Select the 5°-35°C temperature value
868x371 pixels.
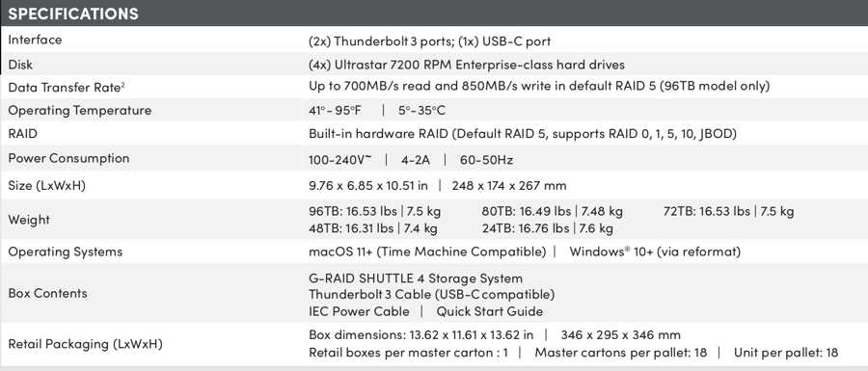pos(421,111)
